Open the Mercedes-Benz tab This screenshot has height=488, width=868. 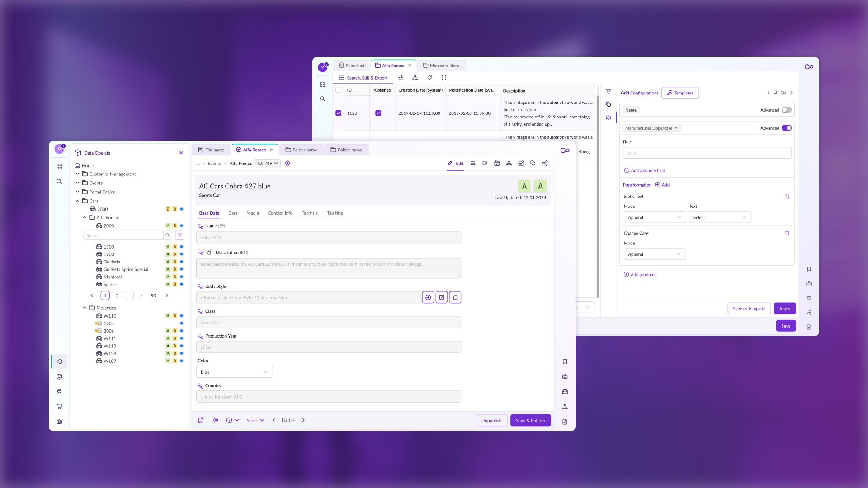click(x=442, y=65)
